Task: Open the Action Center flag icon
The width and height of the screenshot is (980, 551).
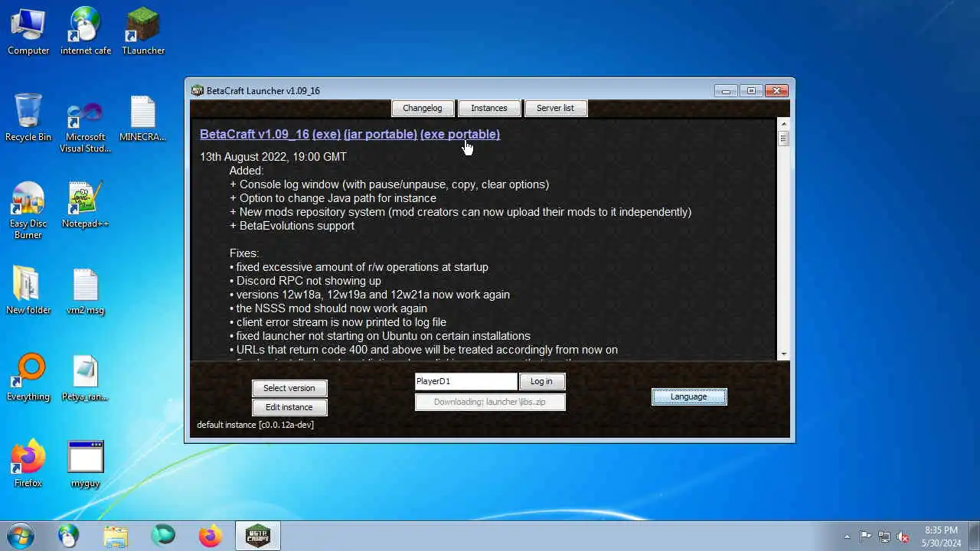Action: [865, 536]
